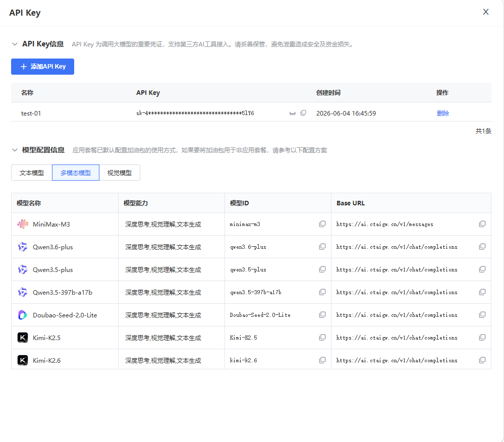Image resolution: width=504 pixels, height=442 pixels.
Task: Toggle API key visibility for test-01
Action: pos(292,114)
